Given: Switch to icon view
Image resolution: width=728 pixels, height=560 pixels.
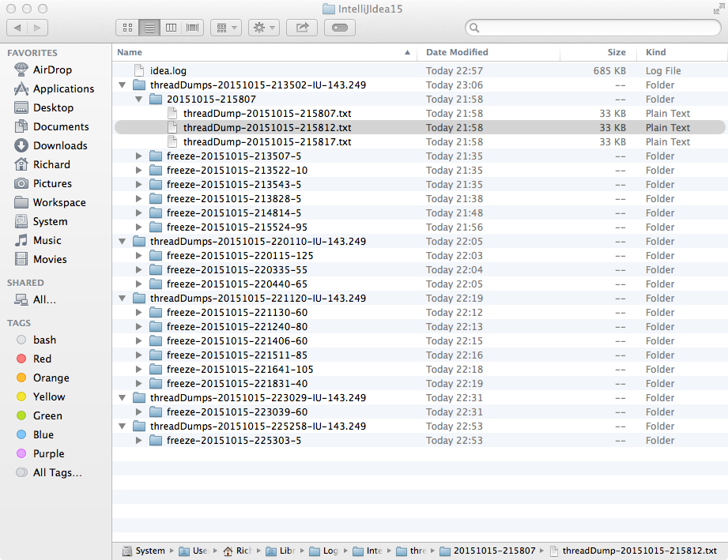Looking at the screenshot, I should tap(127, 28).
